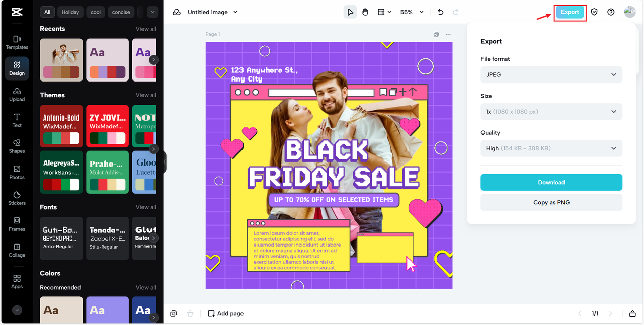644x325 pixels.
Task: Open the Photos sidebar panel
Action: point(17,173)
